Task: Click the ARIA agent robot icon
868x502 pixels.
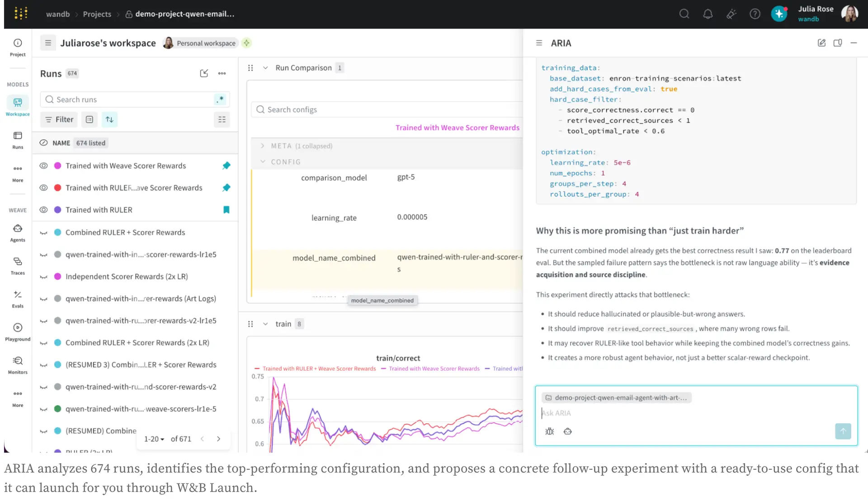Action: [x=568, y=431]
